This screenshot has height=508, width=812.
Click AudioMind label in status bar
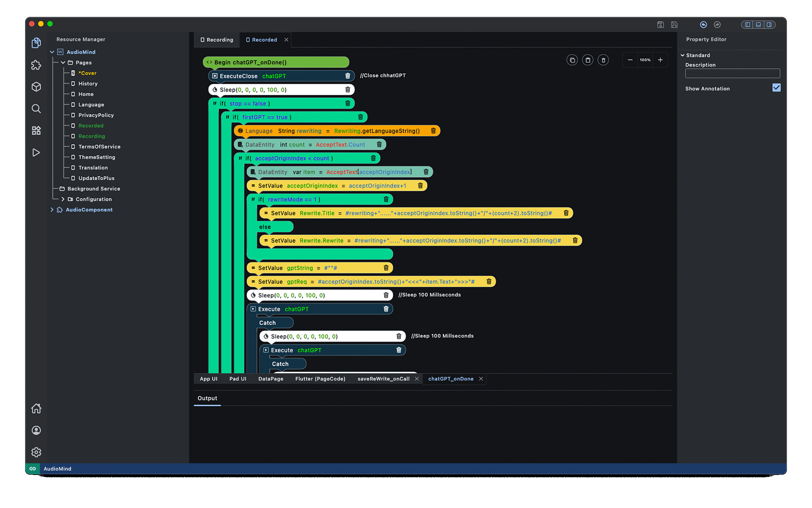[58, 469]
